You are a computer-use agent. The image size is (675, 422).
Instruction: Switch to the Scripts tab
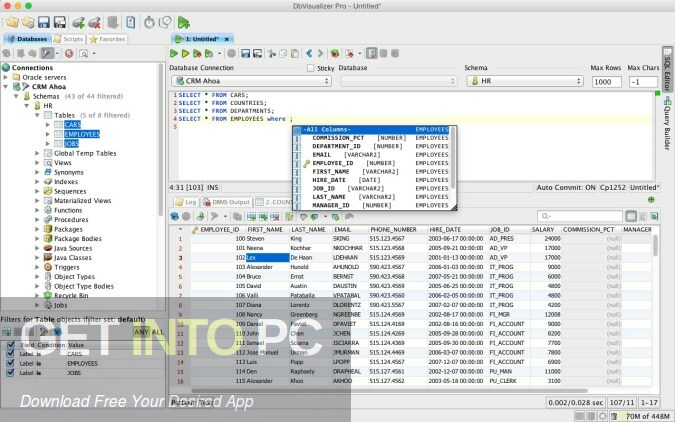68,39
